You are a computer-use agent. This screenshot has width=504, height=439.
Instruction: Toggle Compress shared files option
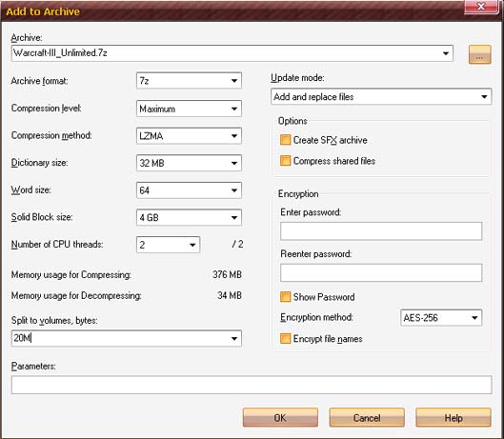tap(285, 161)
